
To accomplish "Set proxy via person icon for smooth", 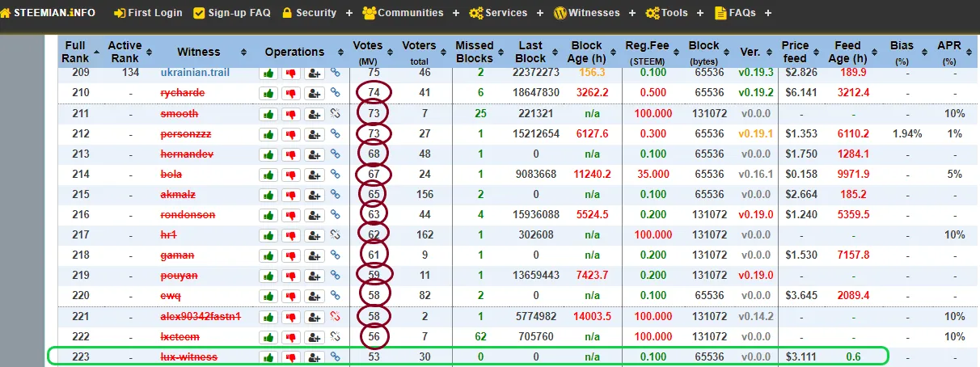I will (315, 113).
